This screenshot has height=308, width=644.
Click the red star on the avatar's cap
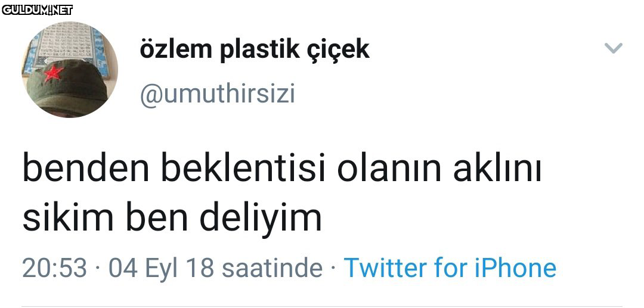54,73
